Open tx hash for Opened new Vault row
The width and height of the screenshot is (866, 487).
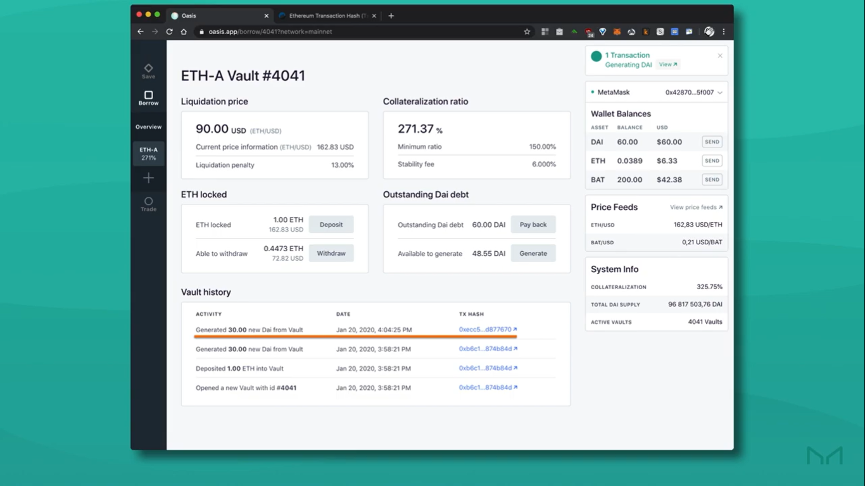488,387
